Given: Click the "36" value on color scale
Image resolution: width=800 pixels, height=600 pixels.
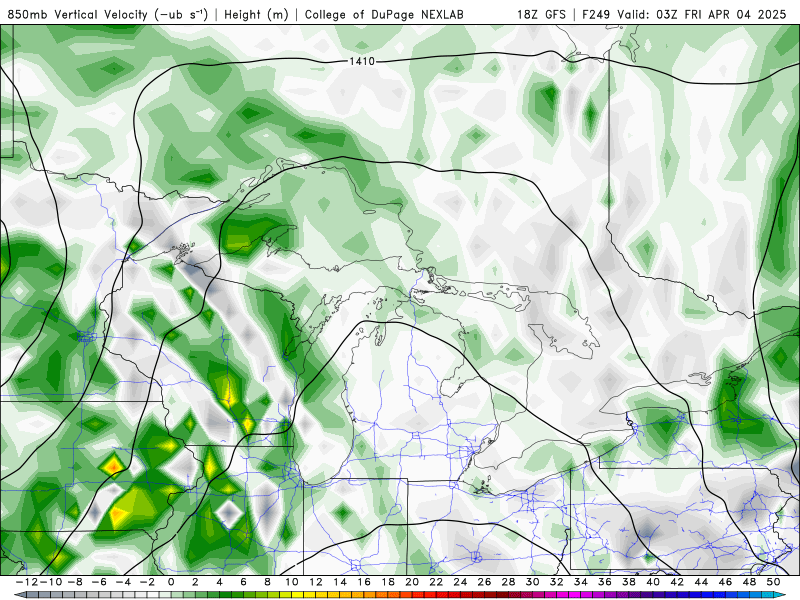Looking at the screenshot, I should click(x=605, y=582).
